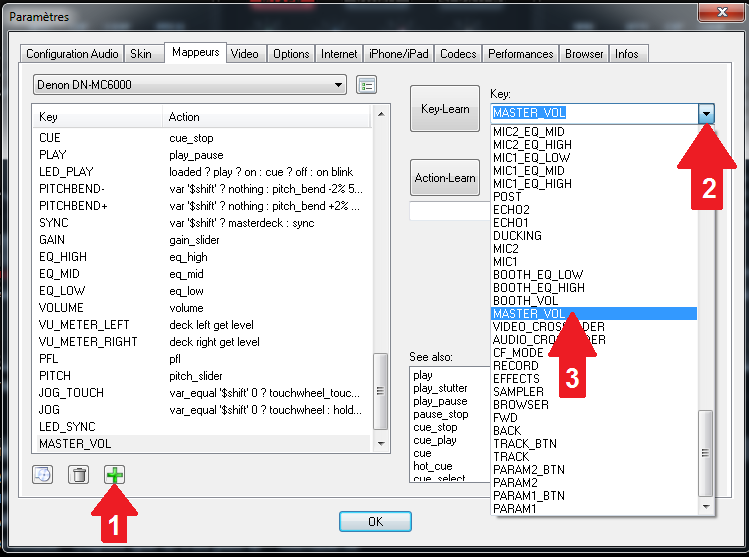Image resolution: width=749 pixels, height=557 pixels.
Task: Choose BOOTH_VOL in the key dropdown list
Action: (525, 300)
